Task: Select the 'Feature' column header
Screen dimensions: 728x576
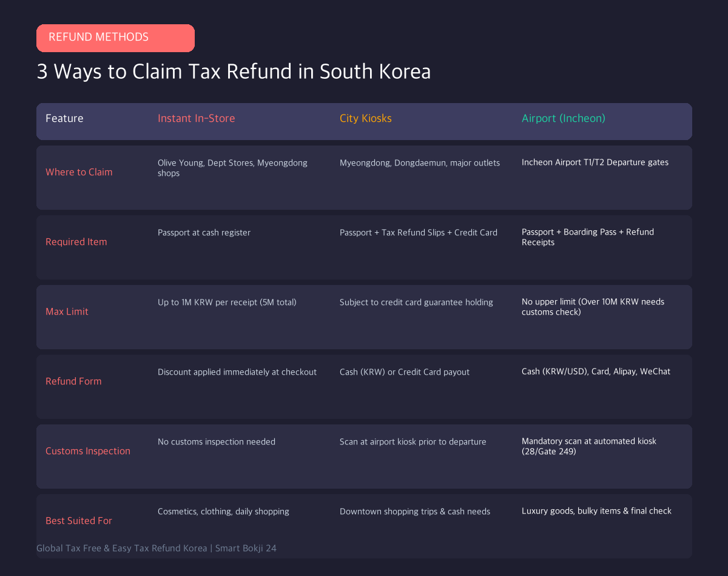Action: [64, 118]
